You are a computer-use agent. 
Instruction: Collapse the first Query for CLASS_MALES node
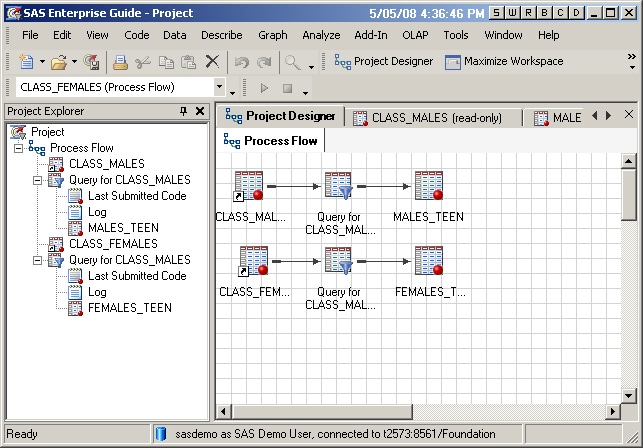click(38, 180)
